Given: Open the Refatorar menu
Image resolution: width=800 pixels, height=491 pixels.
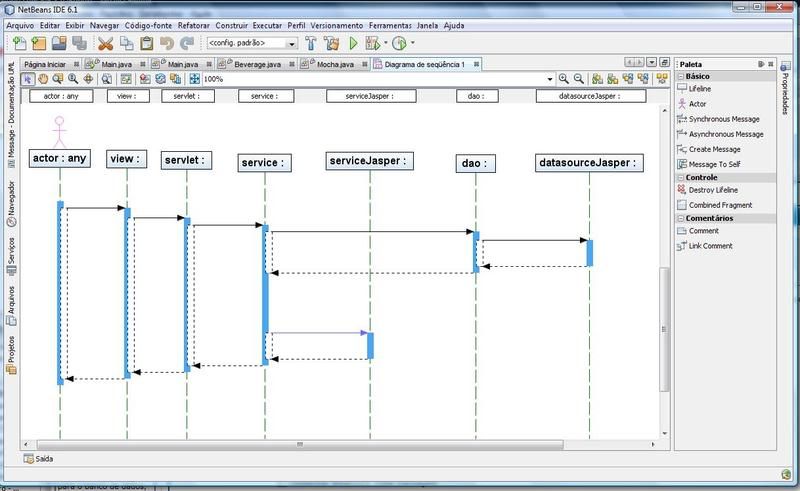Looking at the screenshot, I should (193, 25).
